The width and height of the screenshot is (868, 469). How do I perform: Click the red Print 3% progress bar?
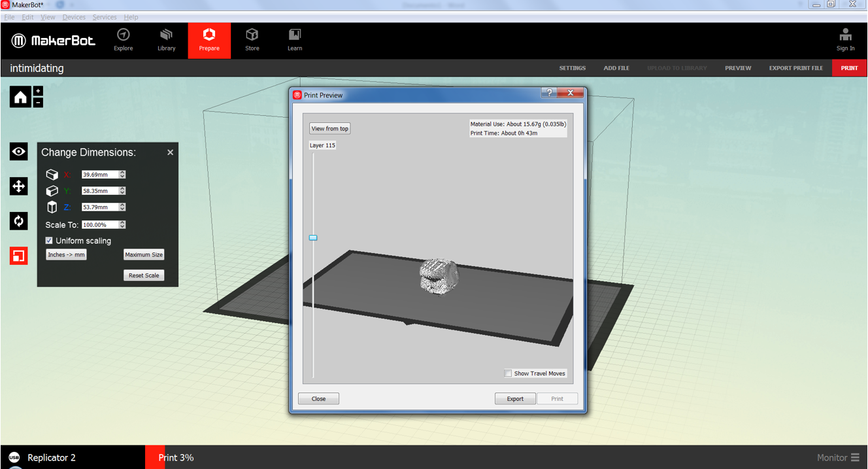click(155, 457)
